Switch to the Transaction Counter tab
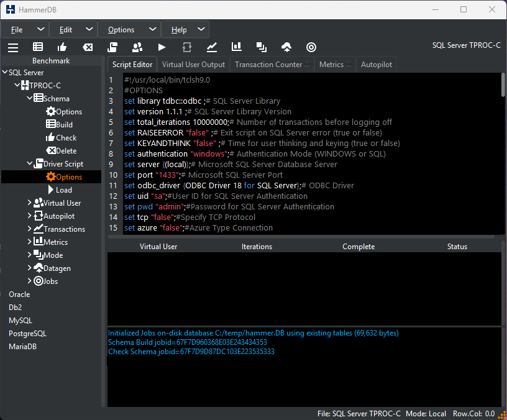Viewport: 507px width, 420px height. [272, 65]
